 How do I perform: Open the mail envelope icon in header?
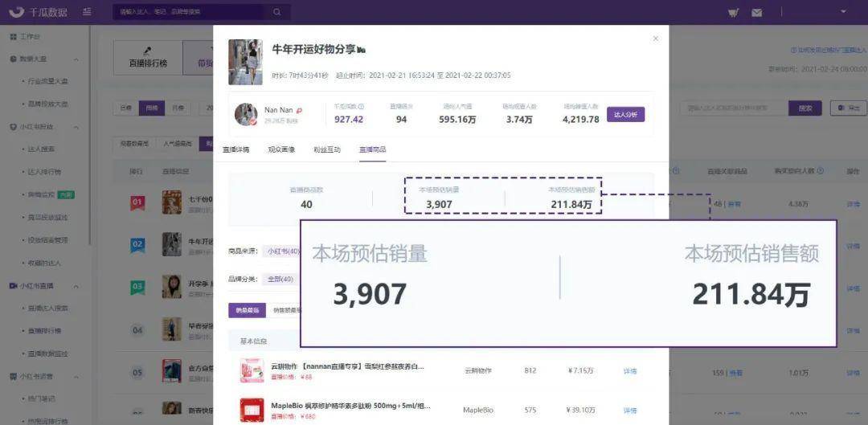point(757,12)
